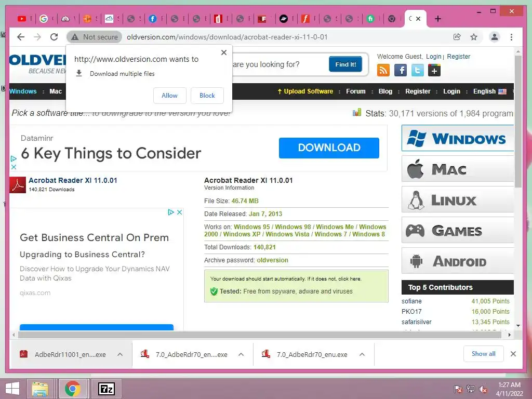Open the Chrome profile menu
Image resolution: width=532 pixels, height=399 pixels.
point(495,37)
